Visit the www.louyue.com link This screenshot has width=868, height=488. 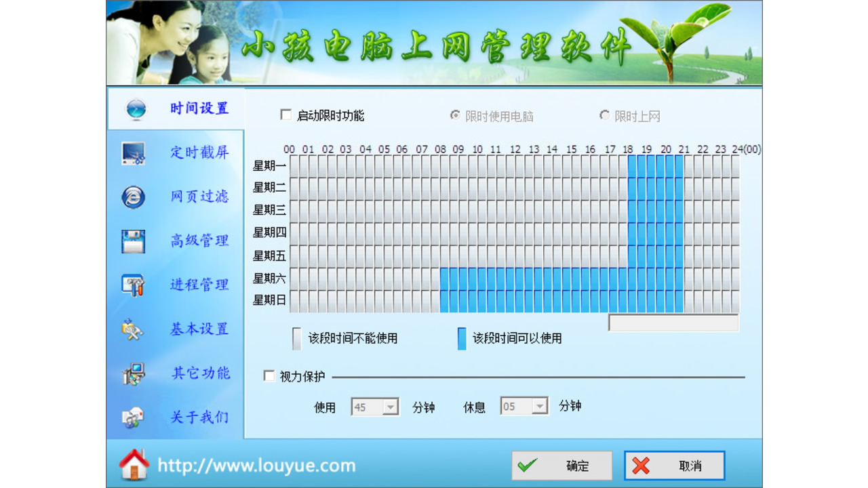(258, 466)
